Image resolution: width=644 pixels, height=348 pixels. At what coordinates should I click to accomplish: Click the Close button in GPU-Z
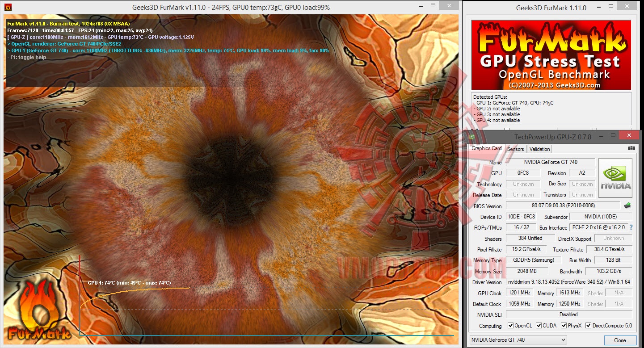point(620,340)
